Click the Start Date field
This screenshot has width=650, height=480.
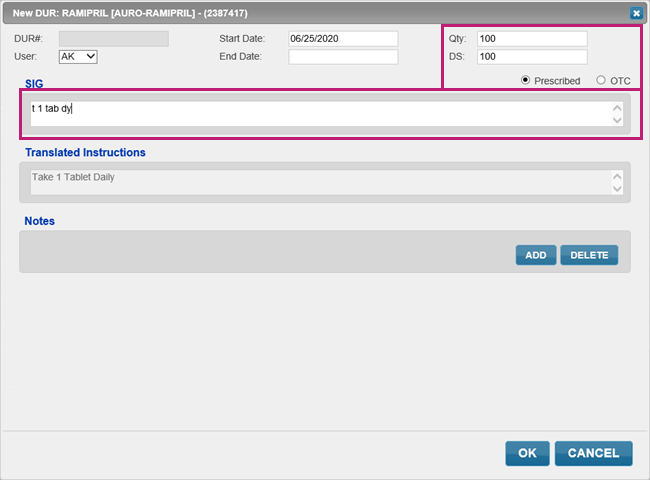tap(343, 39)
